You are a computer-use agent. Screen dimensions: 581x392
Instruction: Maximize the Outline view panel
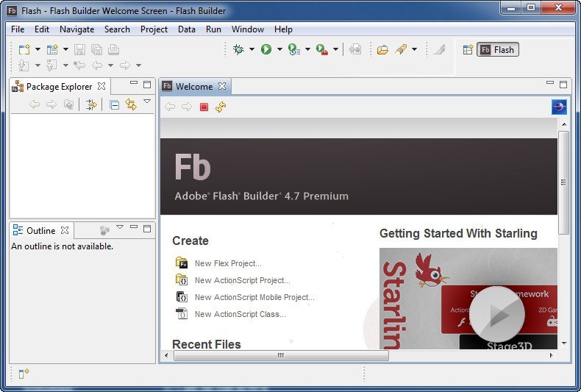(147, 229)
